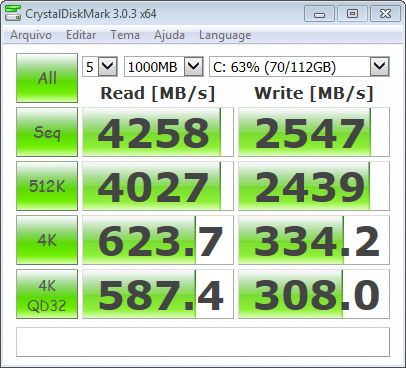Open the Language menu
This screenshot has width=406, height=368.
tap(225, 35)
